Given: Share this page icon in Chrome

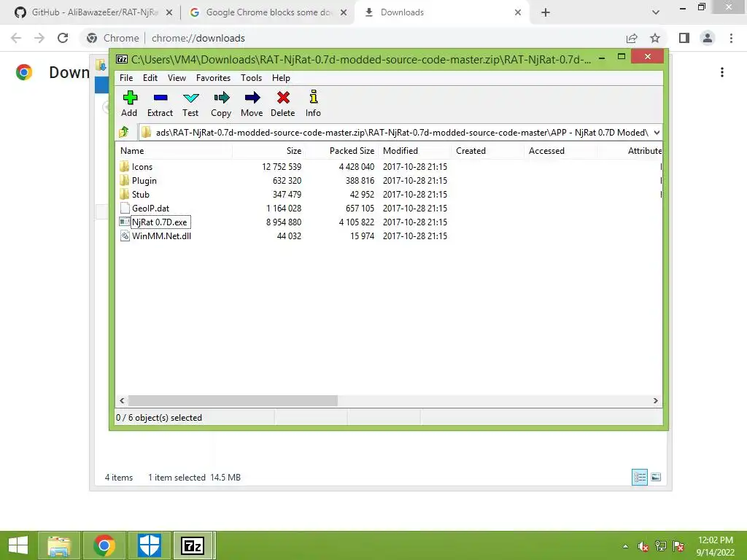Looking at the screenshot, I should click(632, 38).
